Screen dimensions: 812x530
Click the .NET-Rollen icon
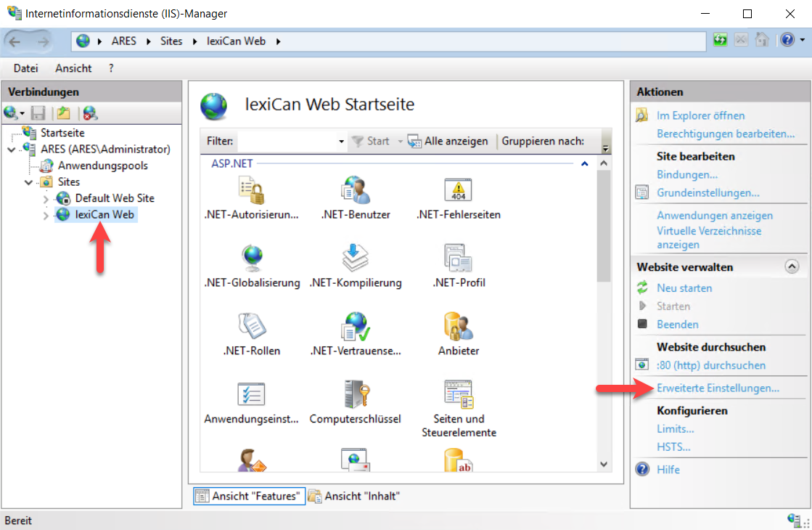pyautogui.click(x=251, y=327)
